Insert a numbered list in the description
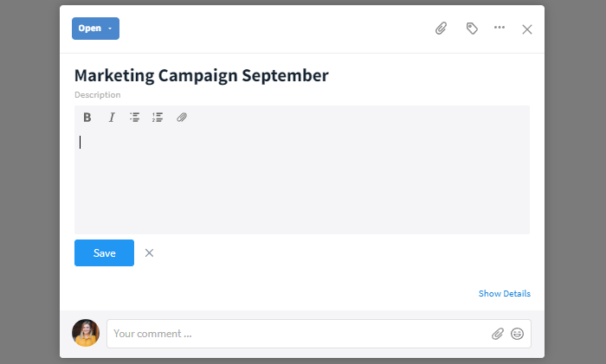Screen dimensions: 606x364 pyautogui.click(x=158, y=118)
